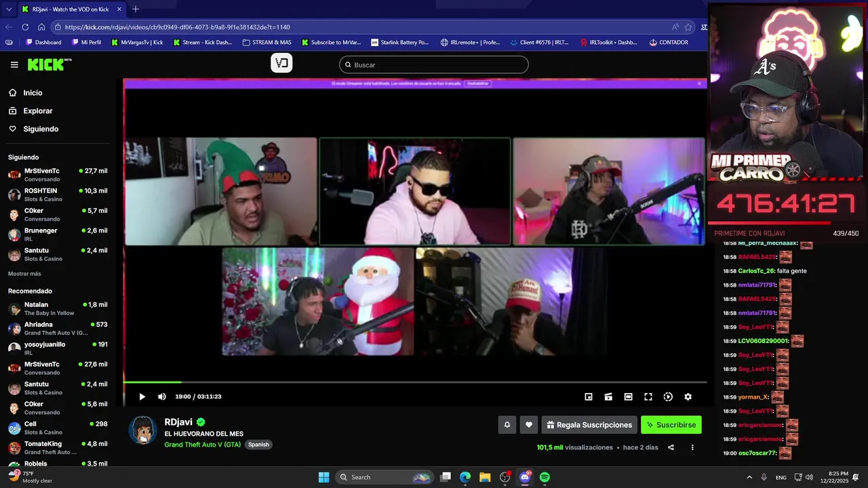
Task: Reload the page
Action: tap(25, 27)
